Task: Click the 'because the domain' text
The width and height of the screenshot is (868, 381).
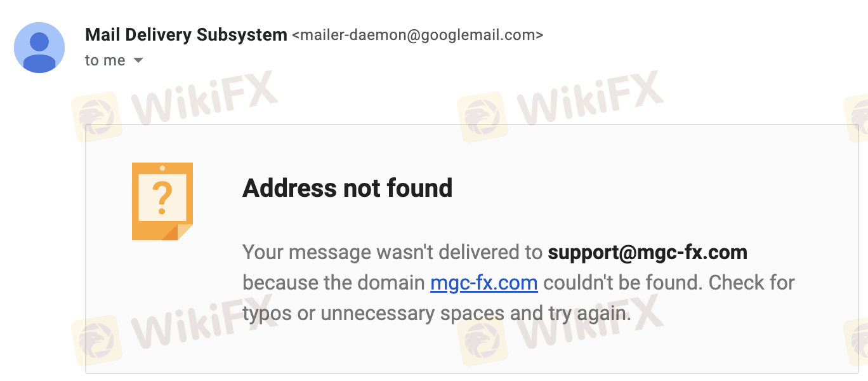Action: [x=334, y=283]
